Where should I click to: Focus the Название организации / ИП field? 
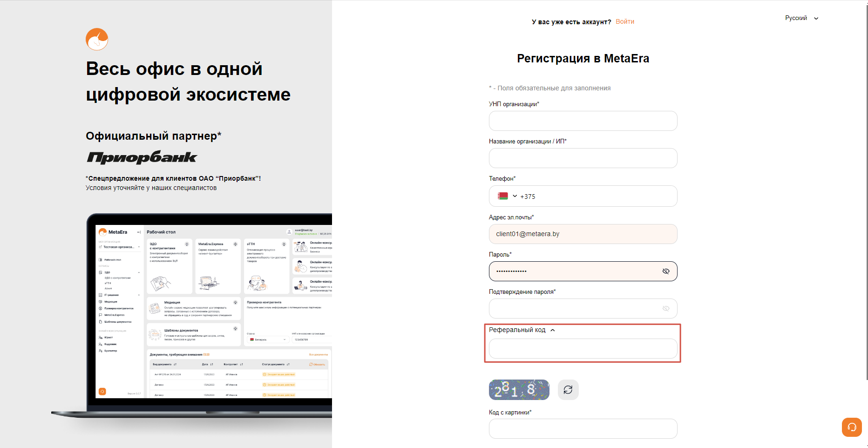coord(583,158)
